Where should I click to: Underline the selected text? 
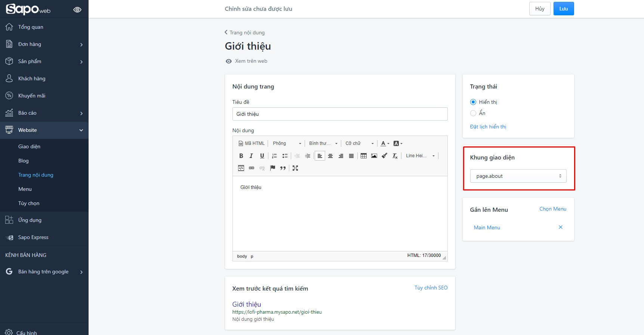(262, 156)
